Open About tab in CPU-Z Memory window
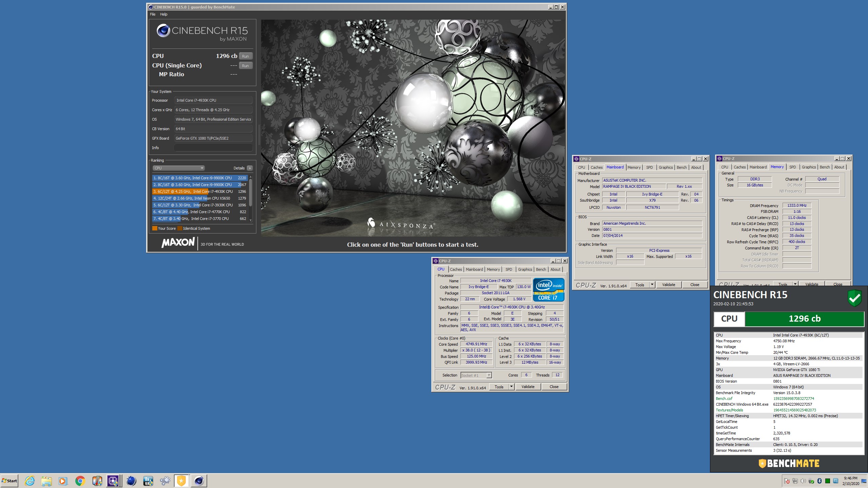Image resolution: width=868 pixels, height=488 pixels. click(839, 167)
